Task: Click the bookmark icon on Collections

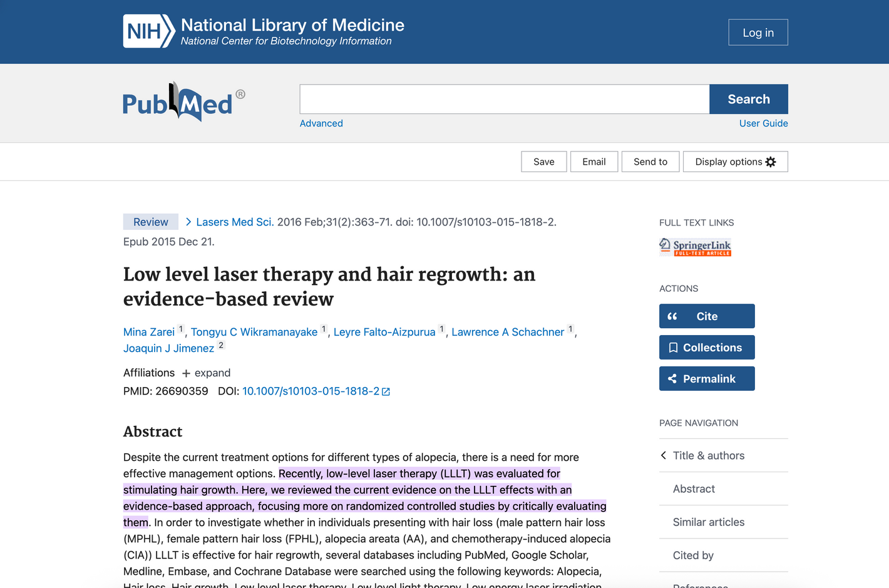Action: (673, 348)
